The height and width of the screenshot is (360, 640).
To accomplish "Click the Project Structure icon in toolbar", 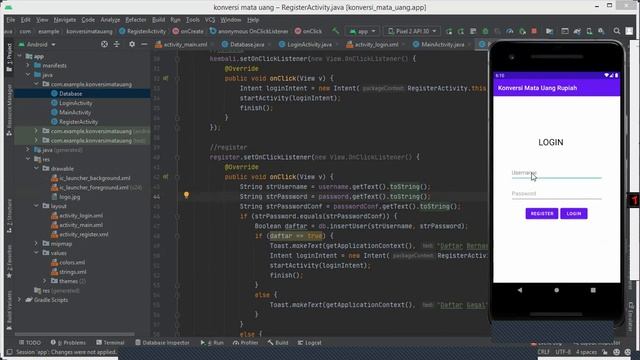I will tap(549, 31).
